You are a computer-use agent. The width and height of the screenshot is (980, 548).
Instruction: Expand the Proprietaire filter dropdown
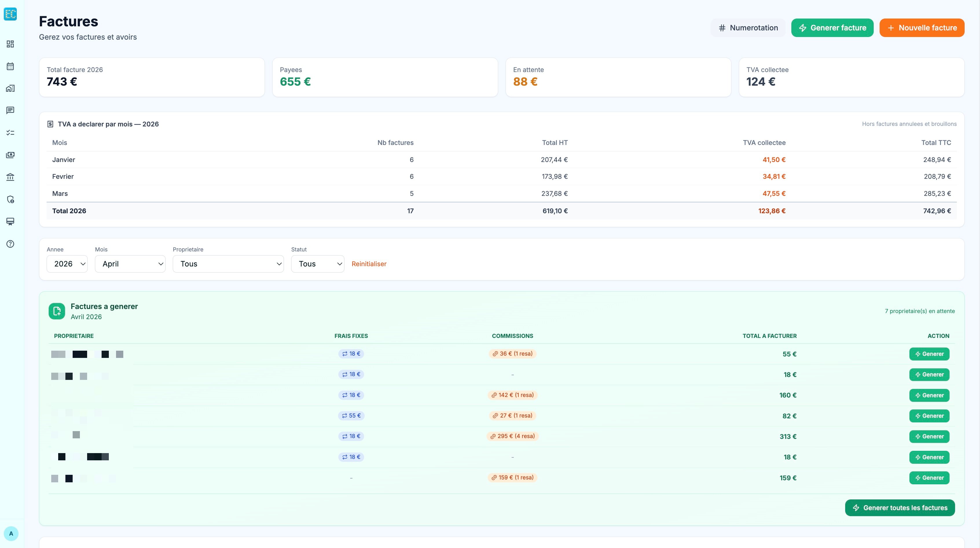(228, 264)
